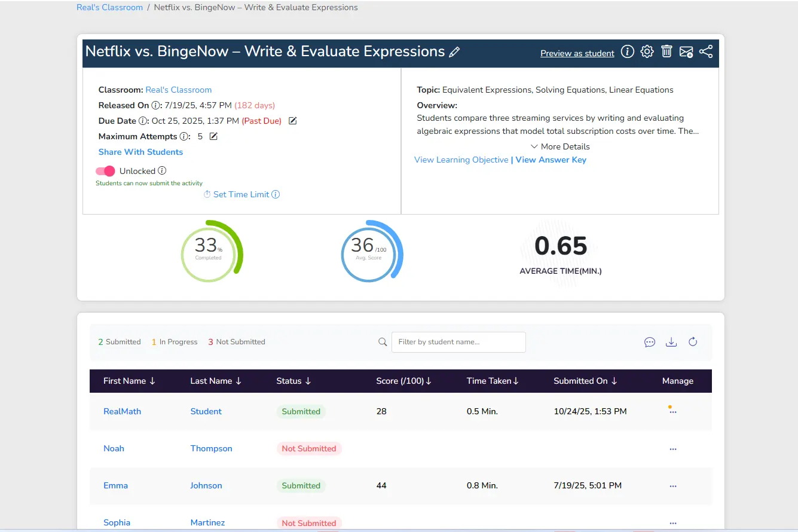Expand More Details in overview
The image size is (798, 532).
560,146
